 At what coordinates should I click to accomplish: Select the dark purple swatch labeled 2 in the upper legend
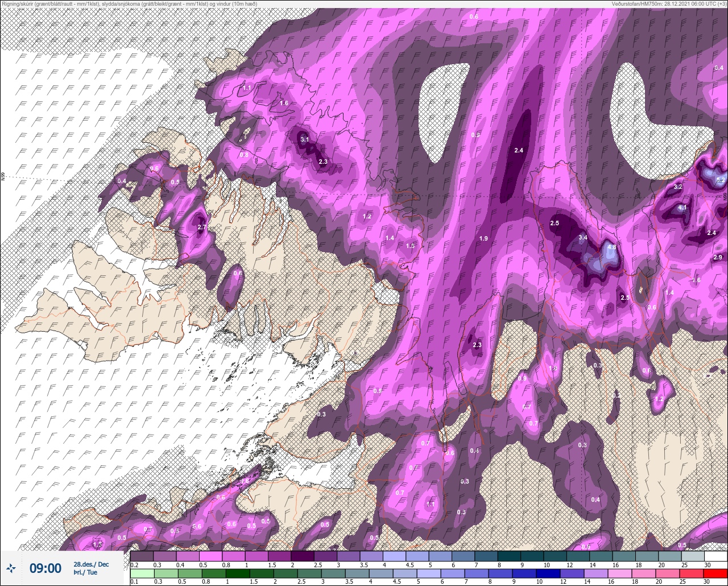point(303,556)
